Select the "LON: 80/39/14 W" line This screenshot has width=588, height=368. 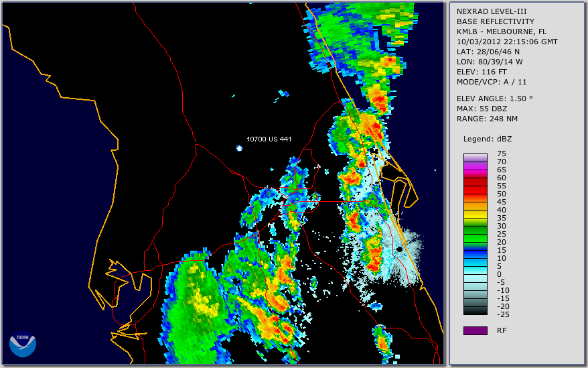tap(490, 62)
